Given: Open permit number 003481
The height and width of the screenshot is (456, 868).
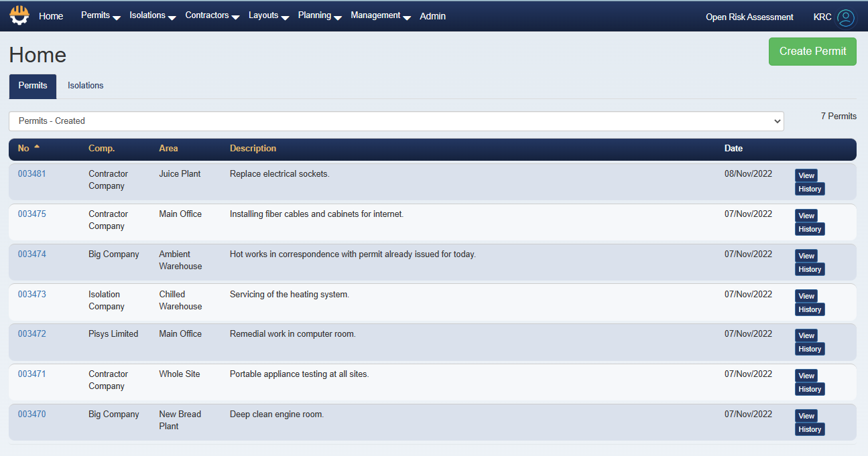Looking at the screenshot, I should click(32, 174).
